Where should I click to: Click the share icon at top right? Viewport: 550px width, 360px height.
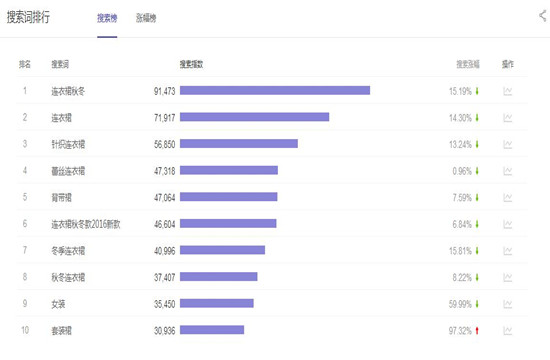click(x=543, y=16)
